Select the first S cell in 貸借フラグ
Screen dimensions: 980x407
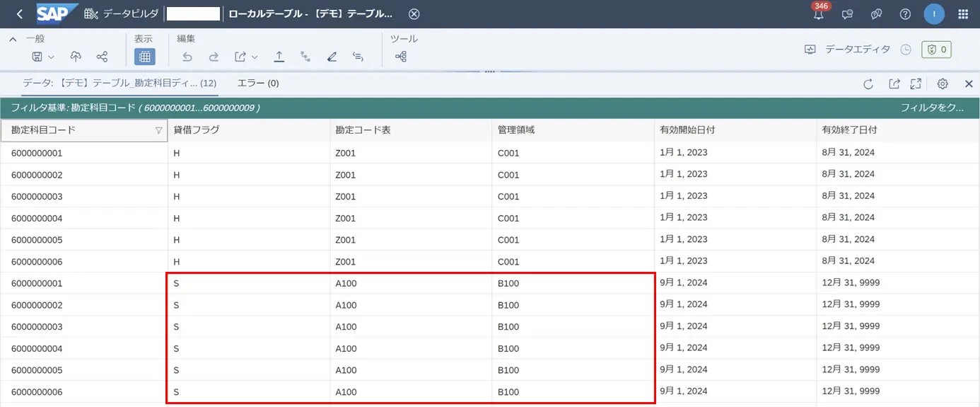tap(249, 283)
